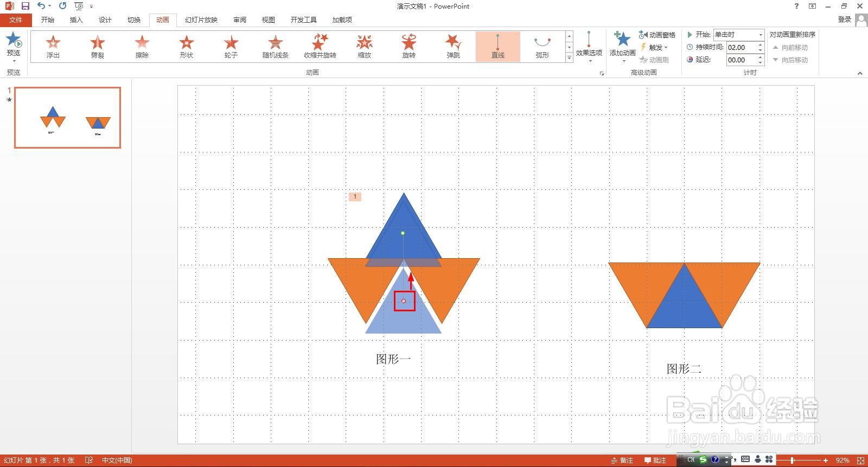Click the green start point of motion path
The image size is (868, 467).
(x=403, y=233)
